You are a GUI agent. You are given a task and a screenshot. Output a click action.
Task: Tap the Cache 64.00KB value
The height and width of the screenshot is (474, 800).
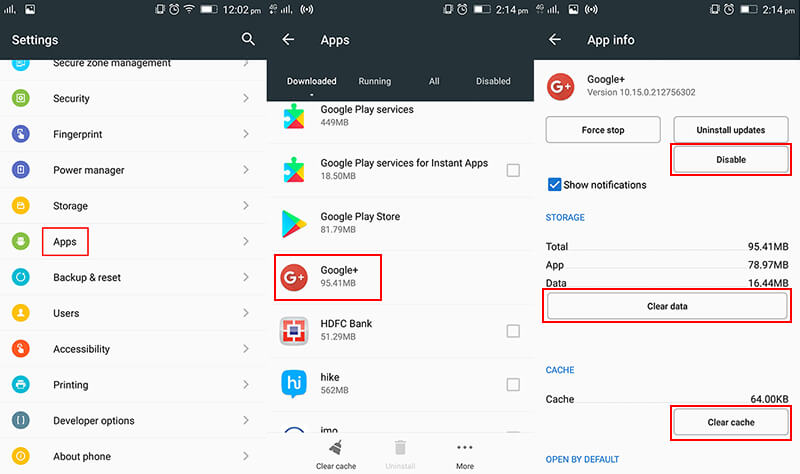[769, 399]
